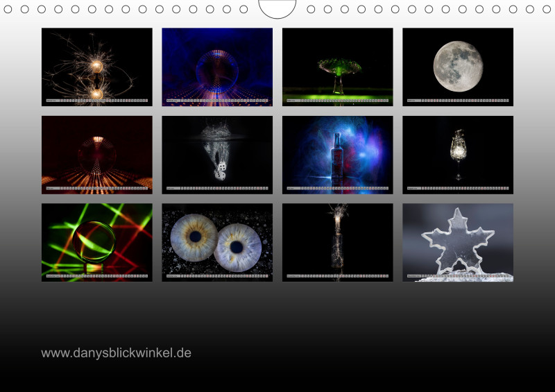Screen dimensions: 555x392
Task: Select the orange glowing sphere image
Action: (x=96, y=151)
